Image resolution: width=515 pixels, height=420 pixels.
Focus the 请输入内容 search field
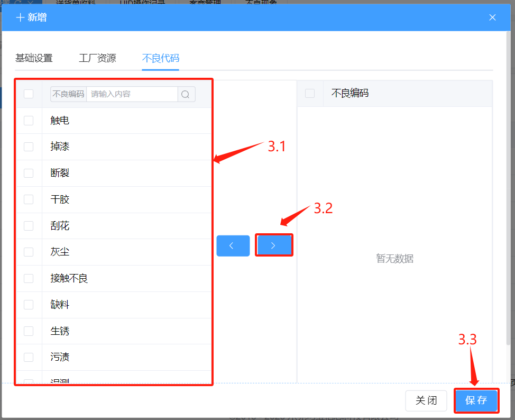click(x=132, y=94)
